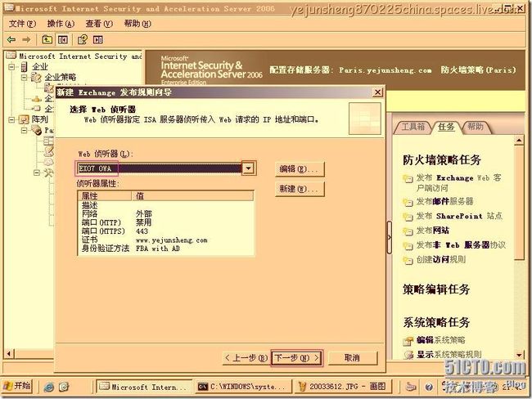Collapse the tools node under Paris
Image resolution: width=532 pixels, height=399 pixels.
pos(37,173)
